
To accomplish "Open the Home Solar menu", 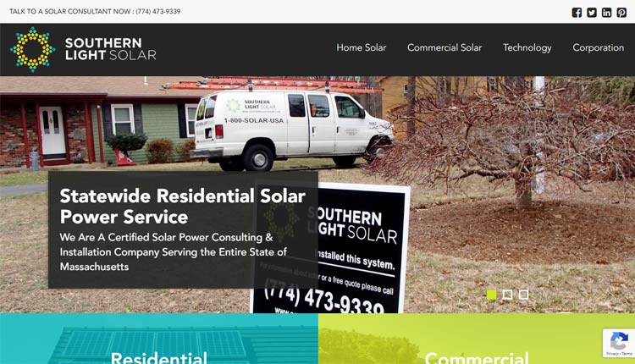I will pos(362,47).
